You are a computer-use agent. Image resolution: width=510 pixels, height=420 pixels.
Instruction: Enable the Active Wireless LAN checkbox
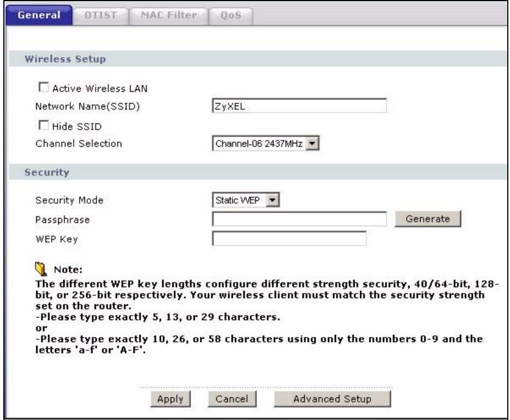(43, 87)
